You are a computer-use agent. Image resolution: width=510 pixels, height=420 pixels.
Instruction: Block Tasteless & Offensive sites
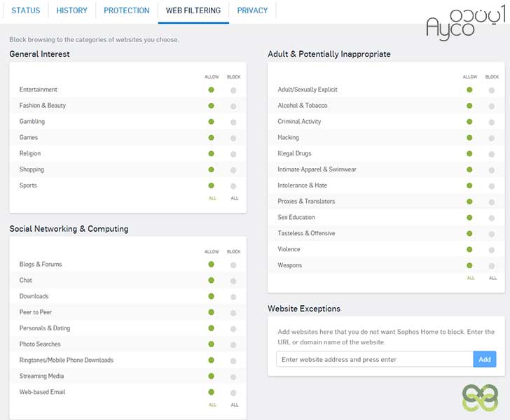492,234
